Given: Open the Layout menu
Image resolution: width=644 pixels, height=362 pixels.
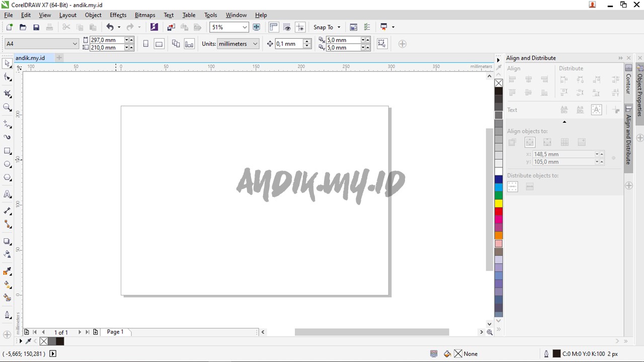Looking at the screenshot, I should (68, 15).
